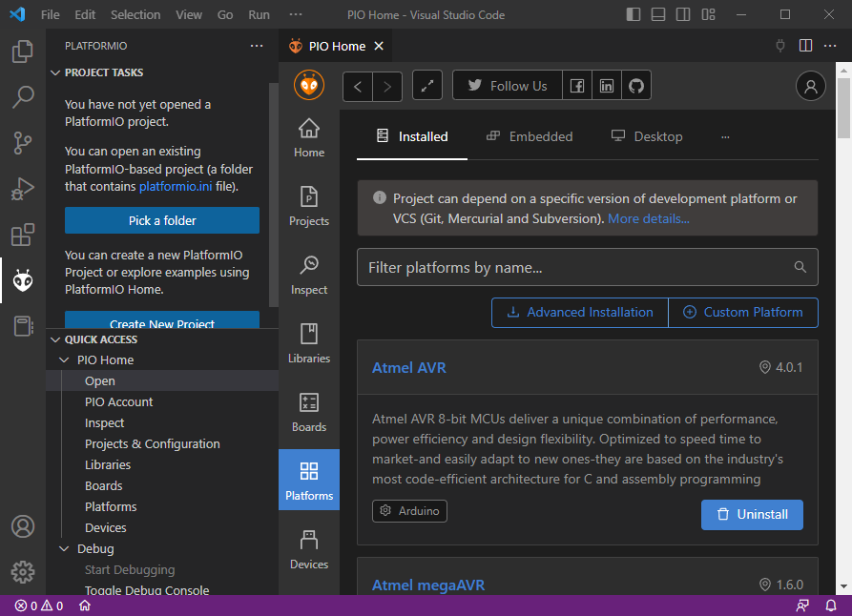Open overflow ellipsis in VS Code menu bar

coord(296,14)
